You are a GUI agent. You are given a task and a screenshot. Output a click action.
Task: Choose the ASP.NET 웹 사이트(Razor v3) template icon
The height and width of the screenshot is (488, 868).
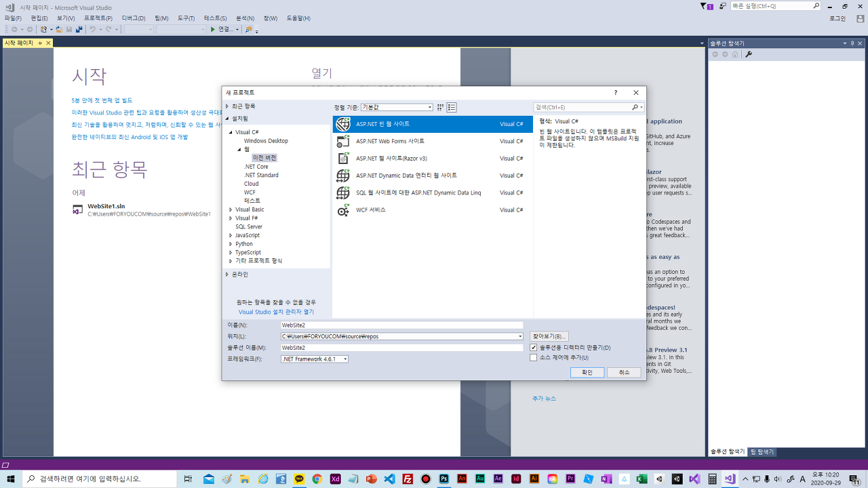[343, 159]
